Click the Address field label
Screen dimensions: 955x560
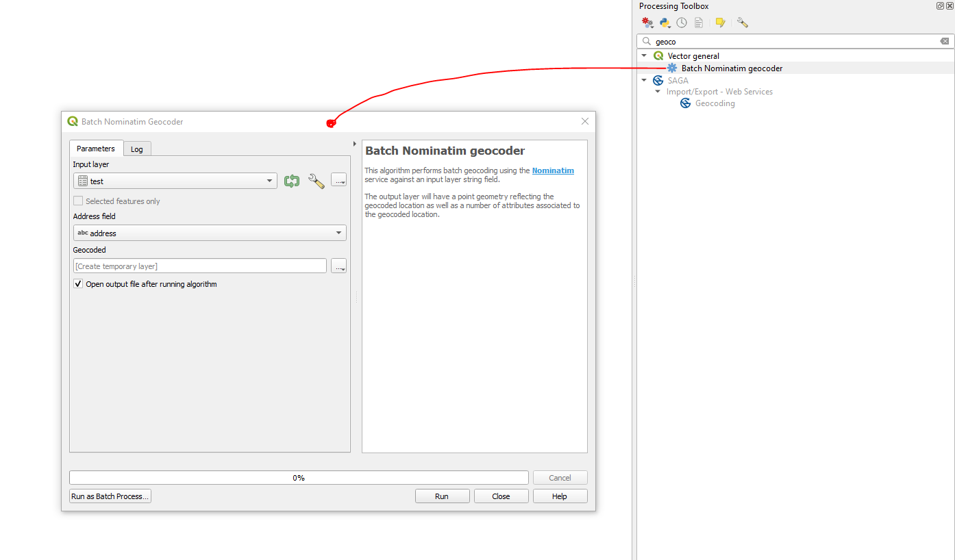click(x=95, y=216)
